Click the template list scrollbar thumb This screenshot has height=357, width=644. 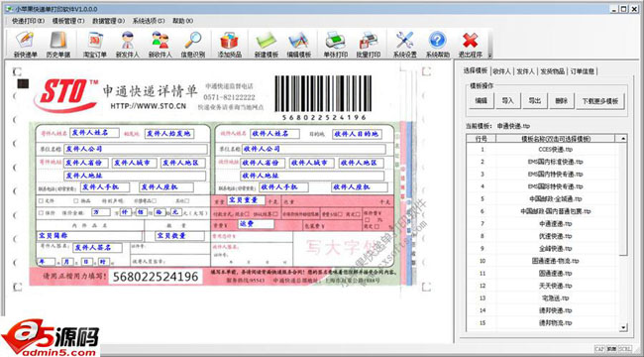pos(623,199)
